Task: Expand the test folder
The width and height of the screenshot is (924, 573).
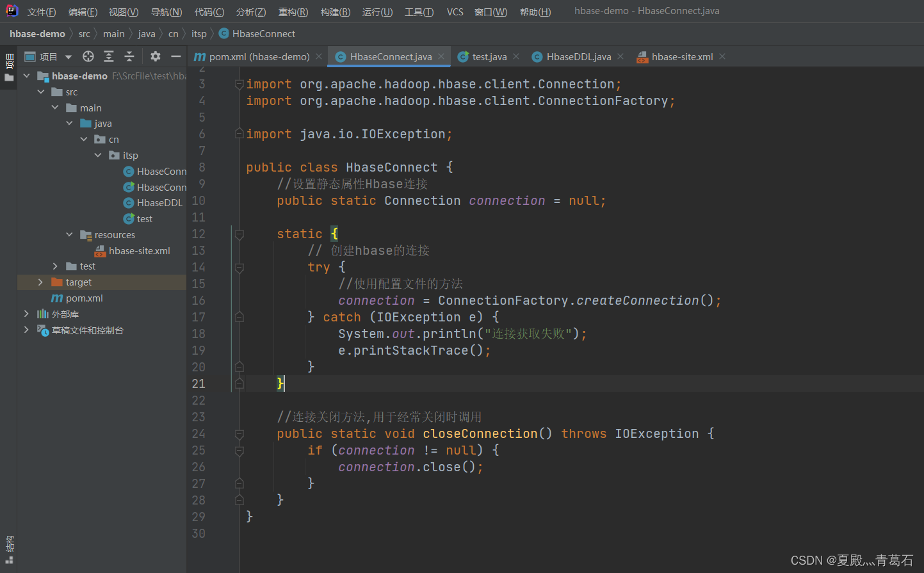Action: click(x=55, y=266)
